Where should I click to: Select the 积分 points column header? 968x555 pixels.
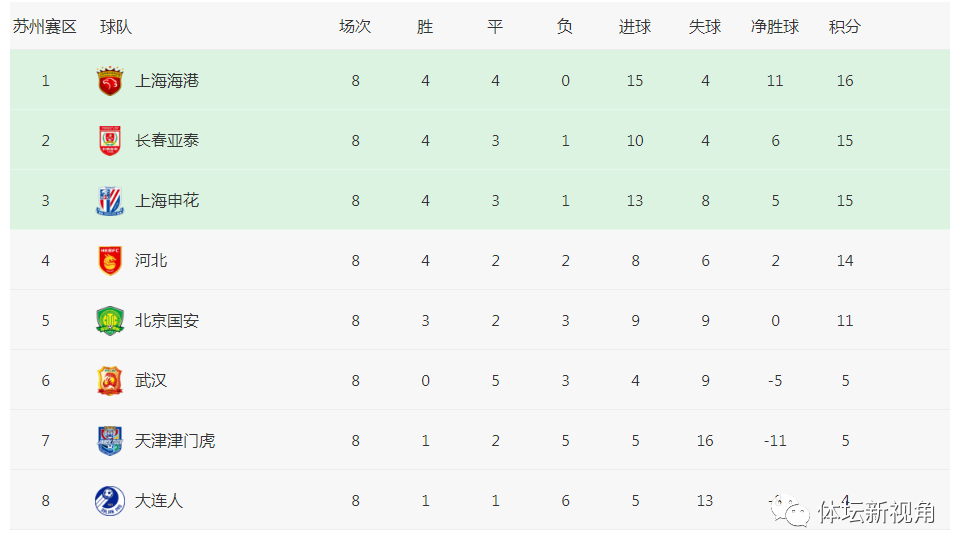click(x=845, y=27)
